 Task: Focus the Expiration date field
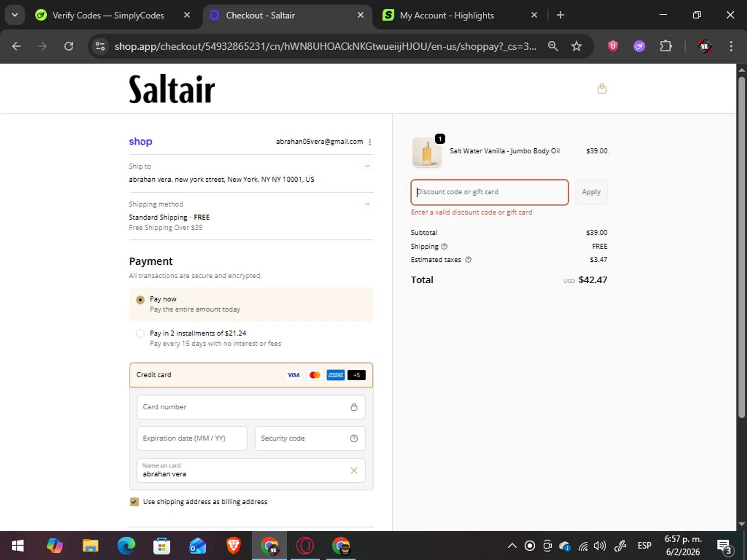(192, 439)
